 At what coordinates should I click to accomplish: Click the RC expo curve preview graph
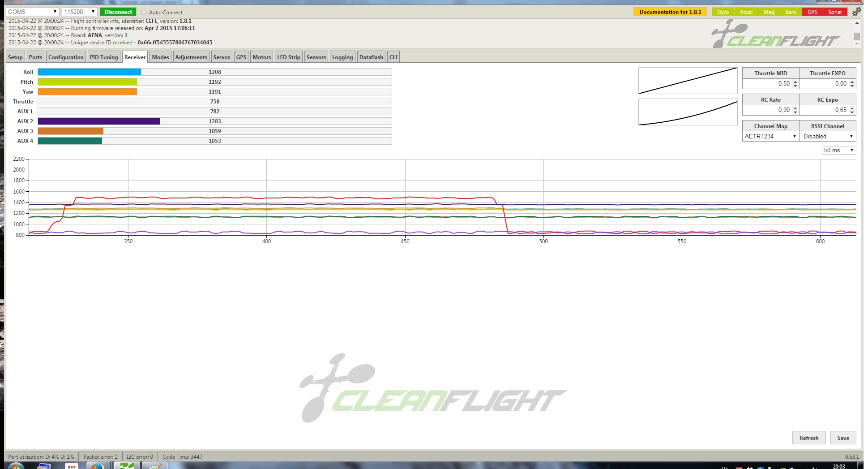pos(688,112)
